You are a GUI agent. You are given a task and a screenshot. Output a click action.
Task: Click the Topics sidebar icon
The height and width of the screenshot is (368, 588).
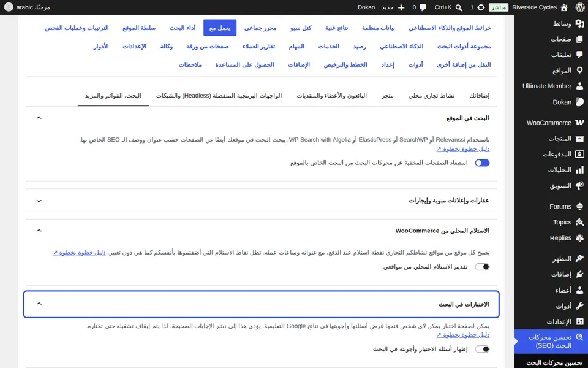pos(579,222)
